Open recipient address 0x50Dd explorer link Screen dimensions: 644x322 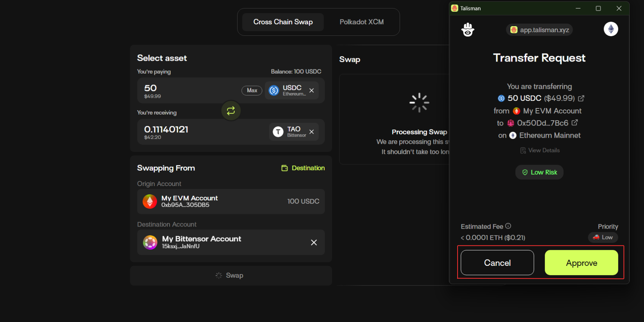[x=575, y=123]
